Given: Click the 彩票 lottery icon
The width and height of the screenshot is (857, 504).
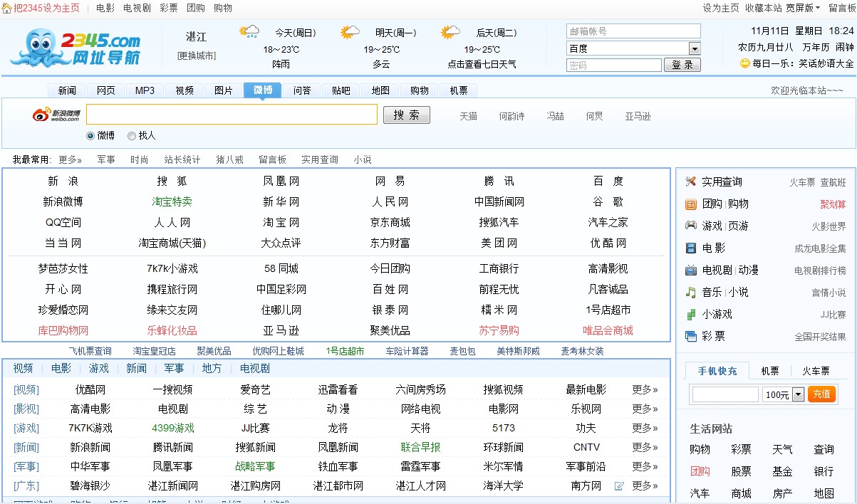Looking at the screenshot, I should [690, 336].
